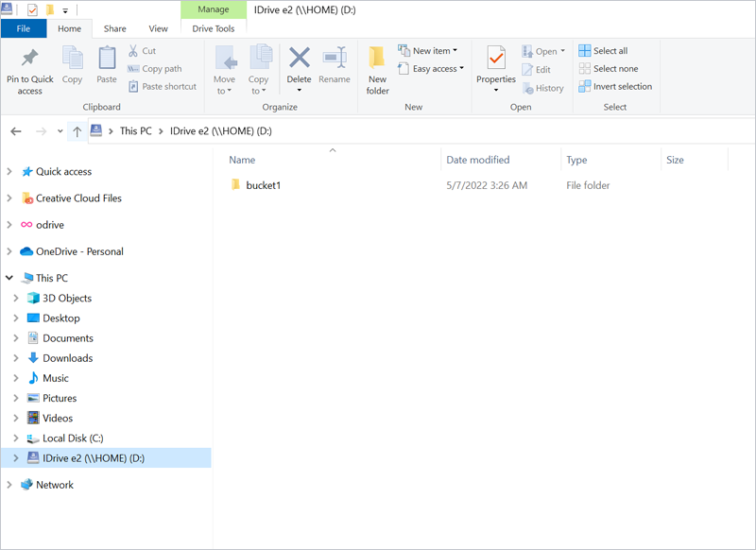756x550 pixels.
Task: Open the recent locations dropdown arrow
Action: tap(60, 131)
